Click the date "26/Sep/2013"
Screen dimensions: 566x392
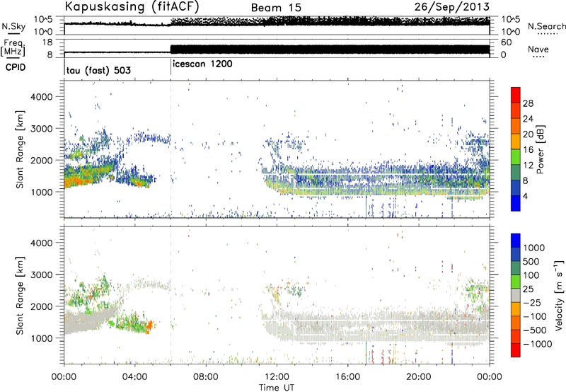click(x=452, y=6)
